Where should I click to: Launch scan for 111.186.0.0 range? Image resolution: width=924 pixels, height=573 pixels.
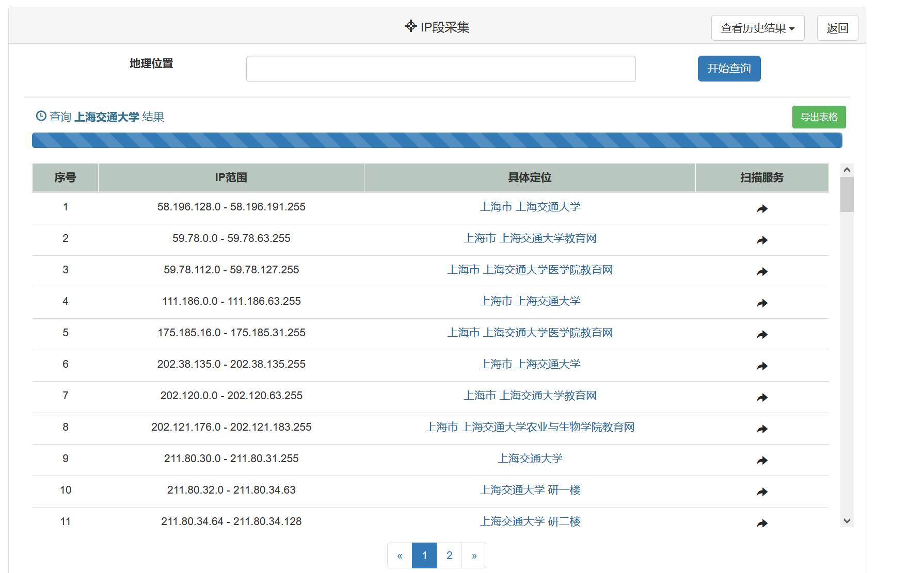click(x=762, y=303)
